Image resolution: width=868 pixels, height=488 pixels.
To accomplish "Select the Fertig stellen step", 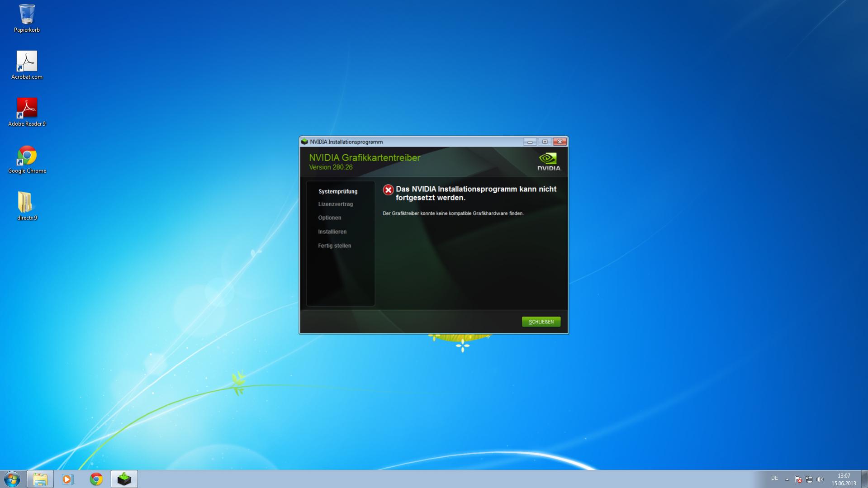I will click(334, 246).
